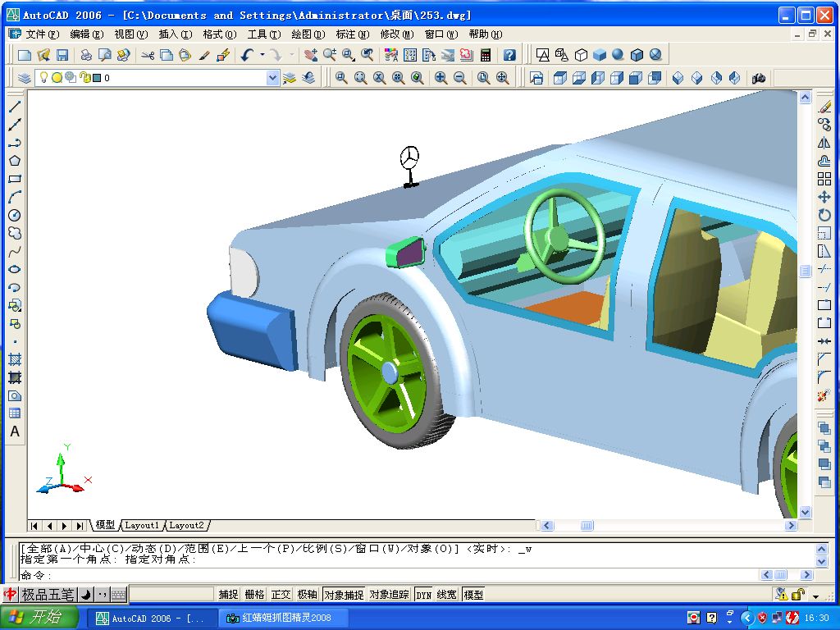Open the status bar tray menu arrow
The height and width of the screenshot is (630, 840).
(x=815, y=596)
